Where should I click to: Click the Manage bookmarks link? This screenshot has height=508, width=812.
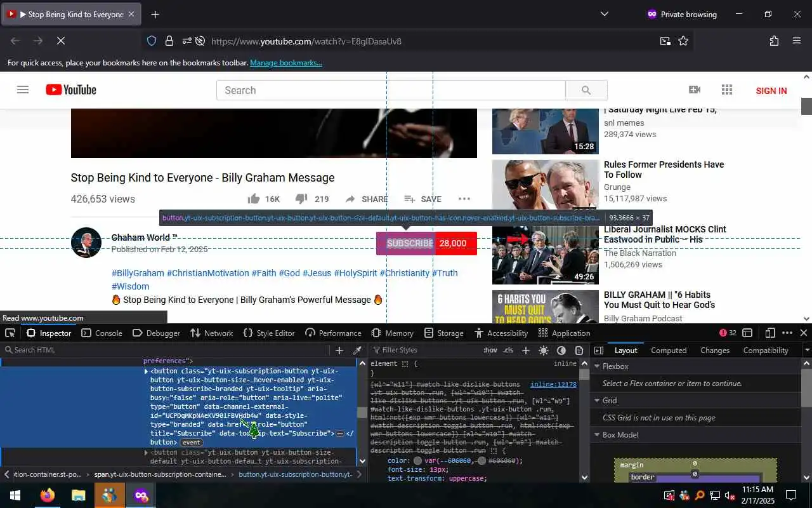[x=286, y=63]
